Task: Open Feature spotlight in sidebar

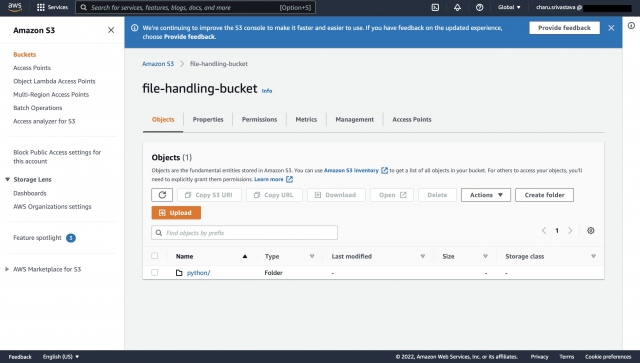Action: [38, 238]
